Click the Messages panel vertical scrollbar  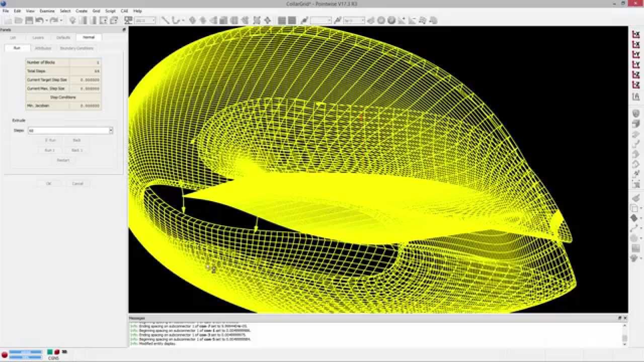[x=625, y=334]
